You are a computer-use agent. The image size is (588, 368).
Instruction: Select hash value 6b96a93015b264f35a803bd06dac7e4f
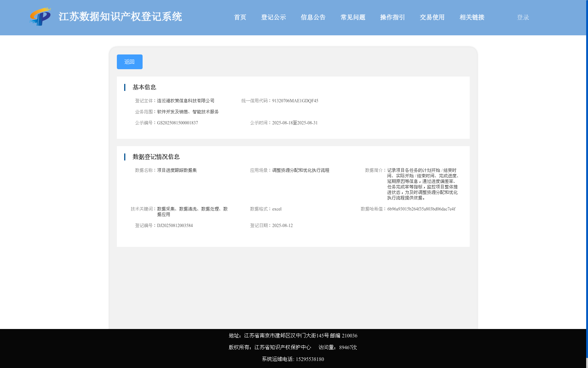point(421,209)
